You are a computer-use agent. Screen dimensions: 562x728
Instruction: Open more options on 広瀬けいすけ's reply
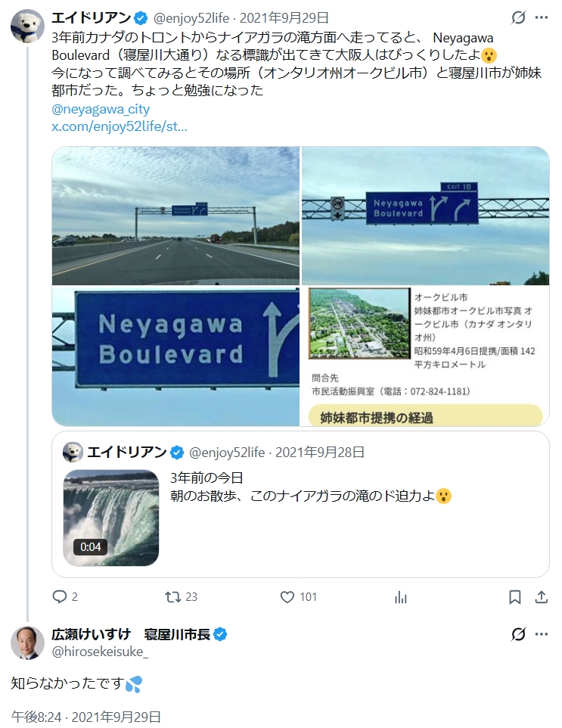pos(542,634)
